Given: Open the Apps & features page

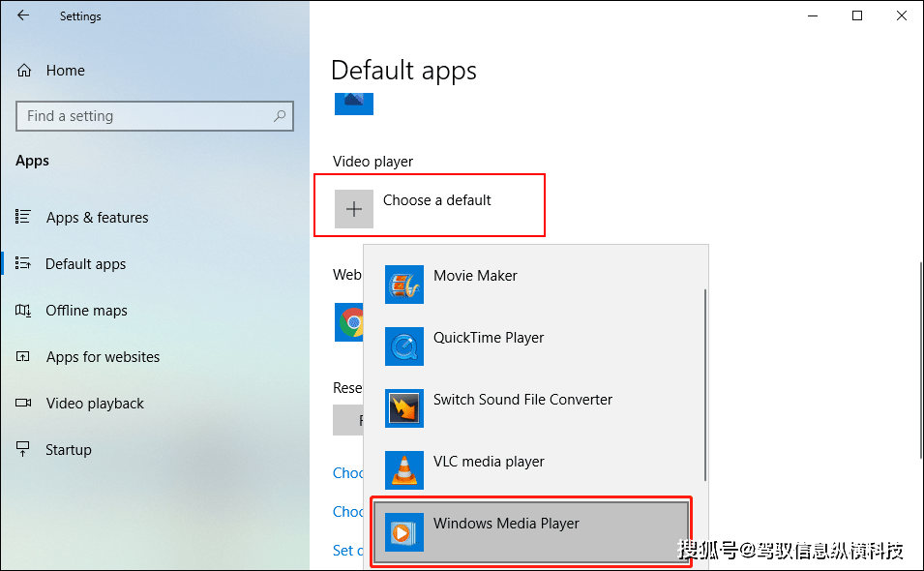Looking at the screenshot, I should tap(97, 218).
